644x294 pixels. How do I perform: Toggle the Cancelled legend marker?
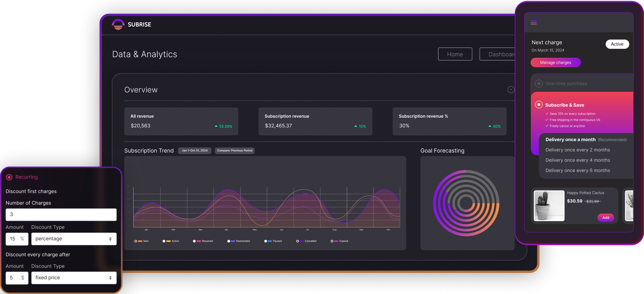click(x=297, y=241)
